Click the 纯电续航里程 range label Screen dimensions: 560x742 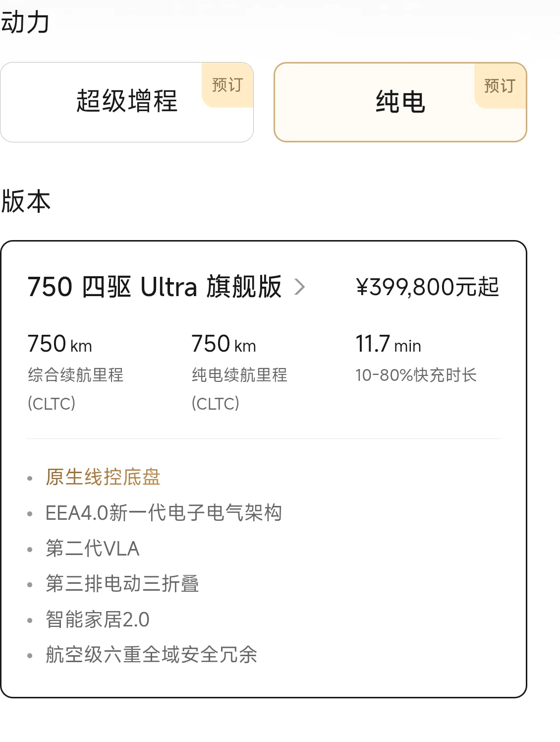coord(239,375)
